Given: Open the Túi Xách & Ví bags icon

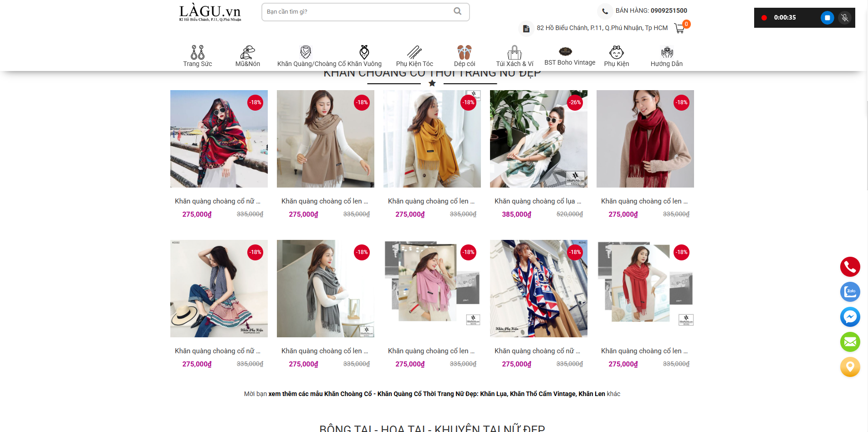Looking at the screenshot, I should tap(515, 52).
